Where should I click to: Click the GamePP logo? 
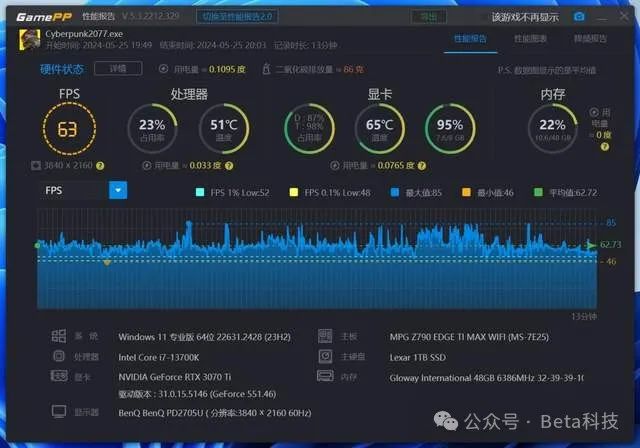(44, 17)
